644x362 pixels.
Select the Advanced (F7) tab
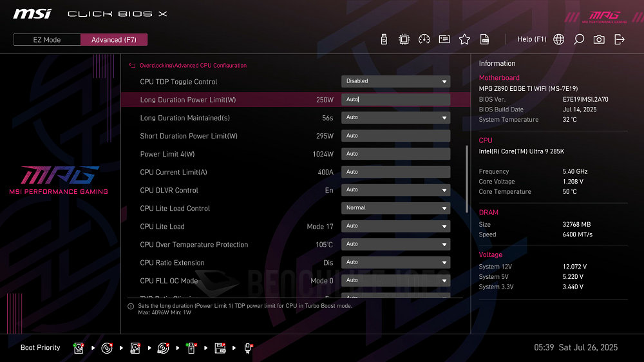click(114, 40)
